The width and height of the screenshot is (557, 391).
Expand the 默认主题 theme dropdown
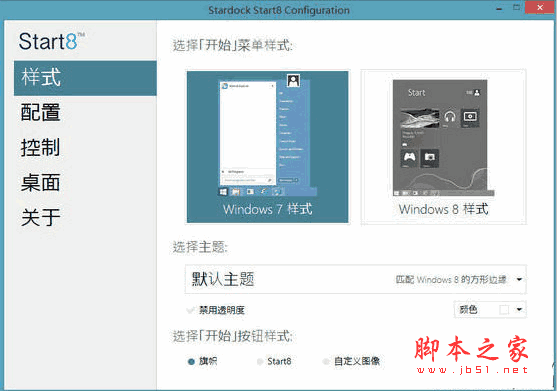tap(355, 279)
